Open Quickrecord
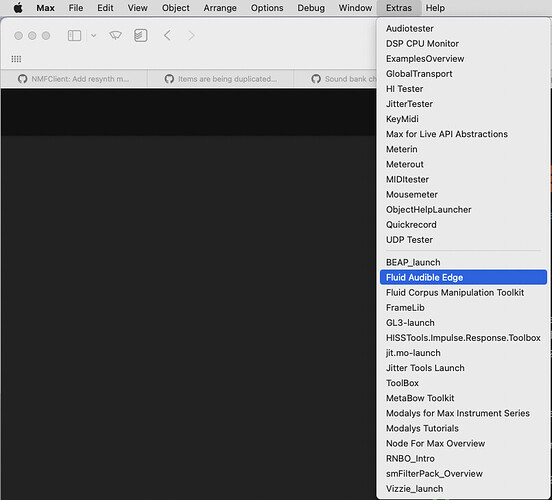 tap(463, 225)
